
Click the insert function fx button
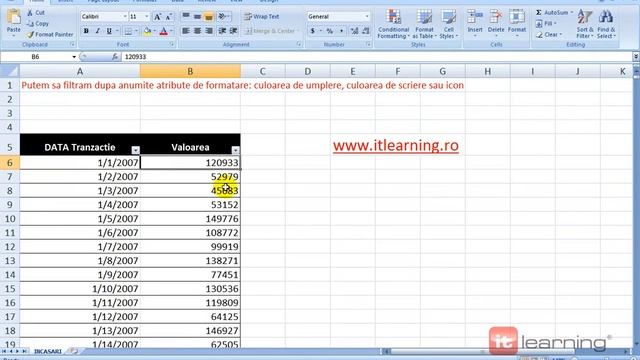pyautogui.click(x=115, y=57)
